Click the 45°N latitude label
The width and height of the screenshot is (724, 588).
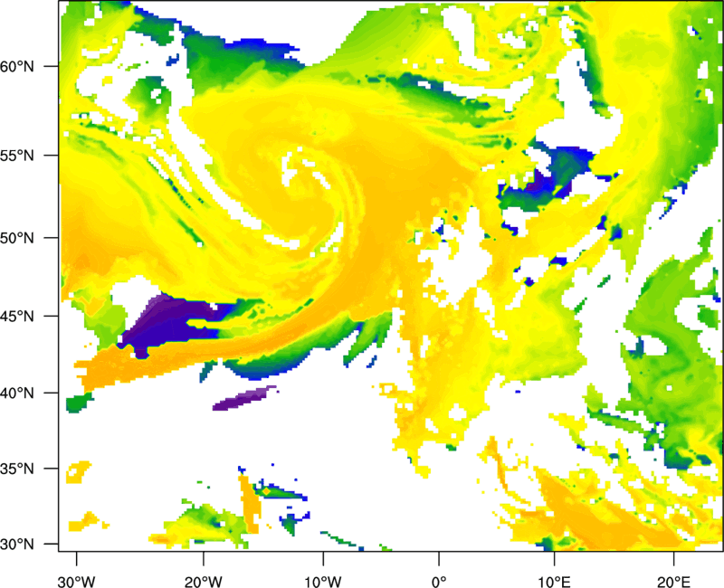coord(17,317)
